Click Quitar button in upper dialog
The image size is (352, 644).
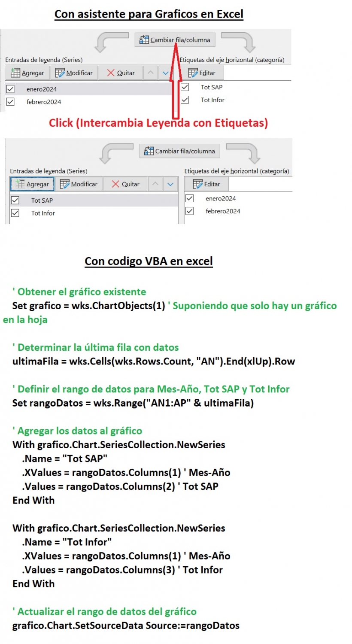[x=121, y=73]
